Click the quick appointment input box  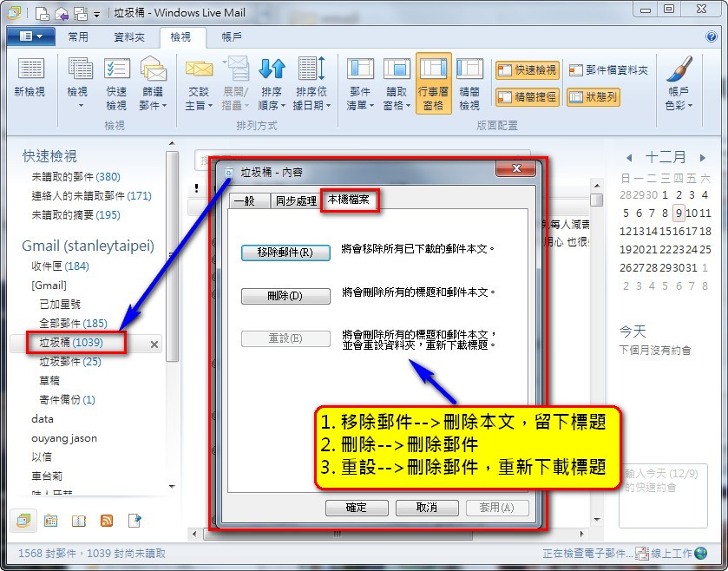663,496
